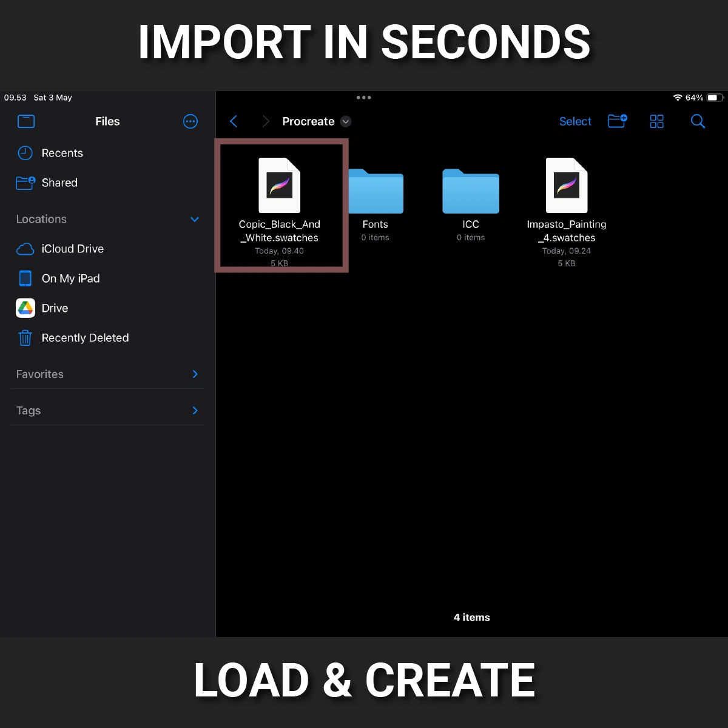Click the Locations section header text
Viewport: 728px width, 728px height.
tap(41, 219)
